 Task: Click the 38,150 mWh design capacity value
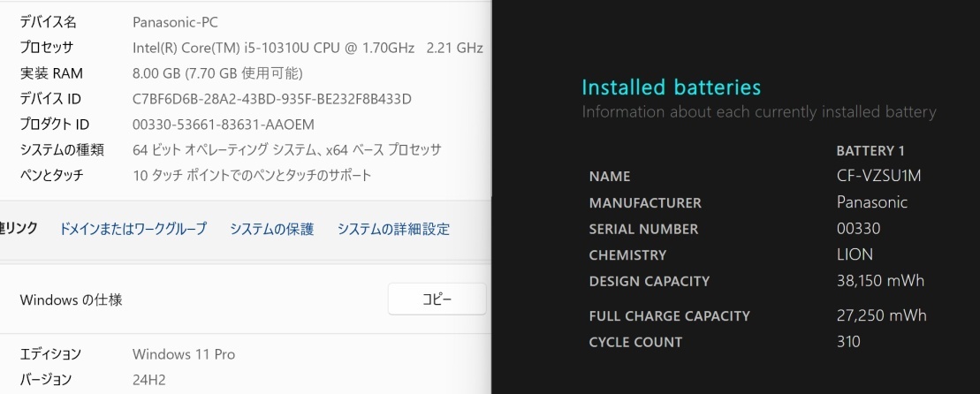point(880,281)
